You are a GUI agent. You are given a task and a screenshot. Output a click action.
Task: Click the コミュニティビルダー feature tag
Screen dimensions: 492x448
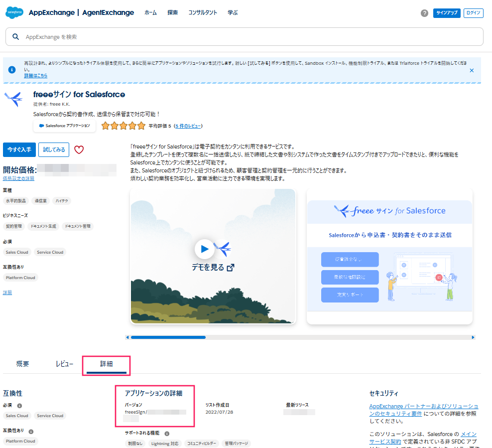(x=202, y=444)
